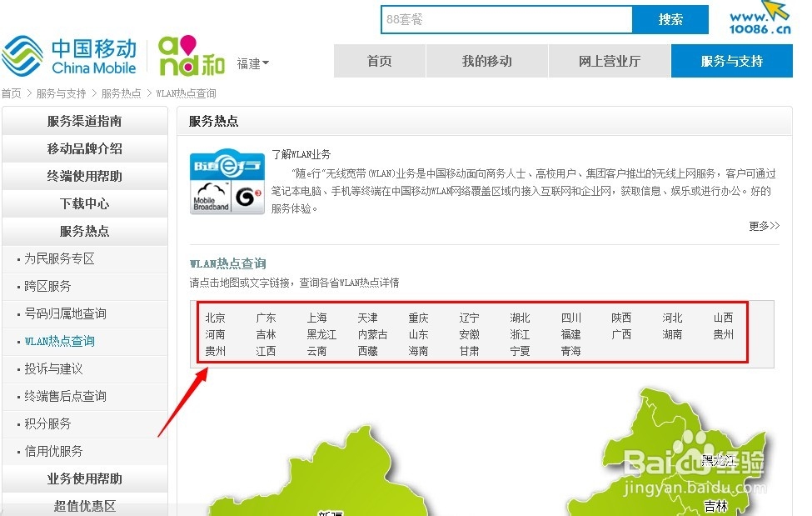Open 跨区服务 in the sidebar
This screenshot has height=516, width=812.
[47, 286]
